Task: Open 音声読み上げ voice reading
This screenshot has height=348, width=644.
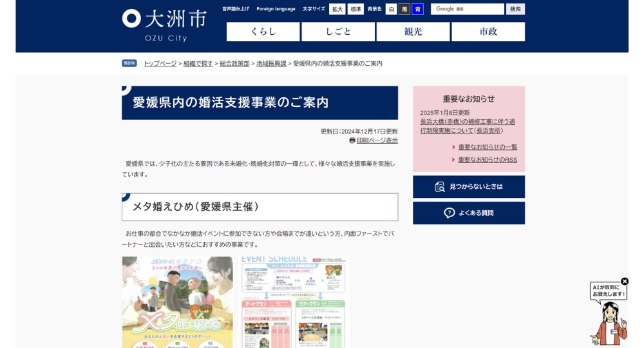Action: tap(236, 8)
